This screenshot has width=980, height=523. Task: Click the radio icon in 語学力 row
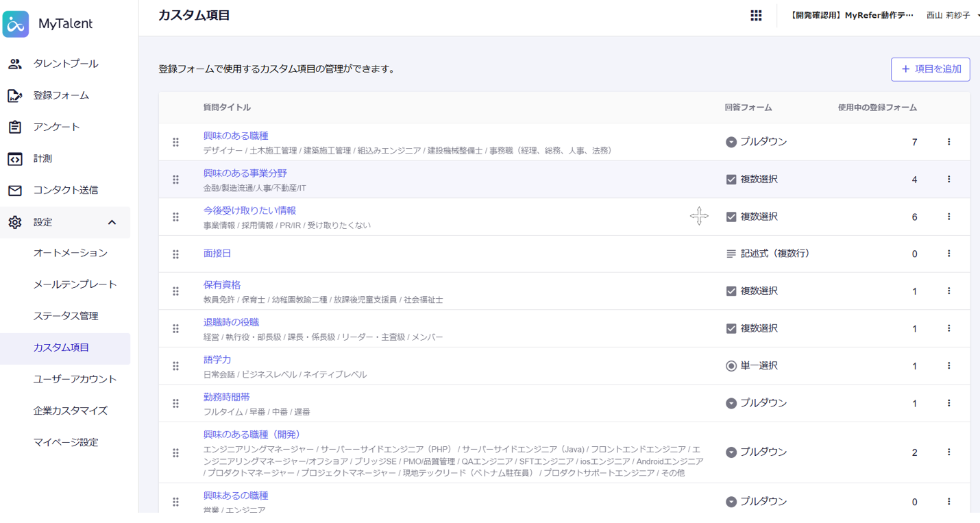[x=731, y=366]
